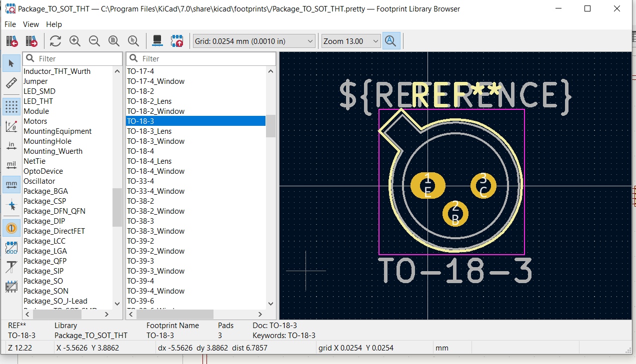Click the library list right scroll arrow
Screen dimensions: 636x364
point(106,314)
